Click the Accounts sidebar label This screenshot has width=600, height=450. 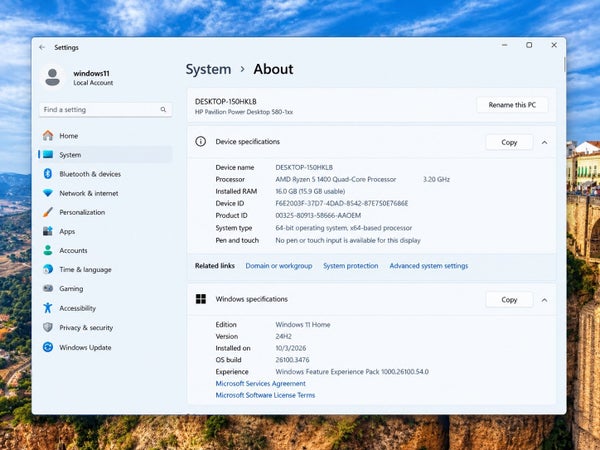tap(73, 251)
